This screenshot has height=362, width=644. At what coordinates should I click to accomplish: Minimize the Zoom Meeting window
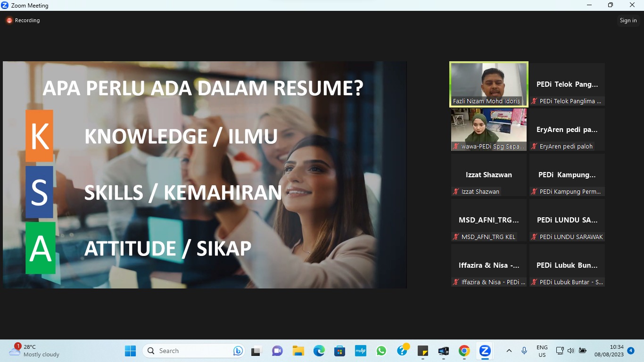pyautogui.click(x=589, y=5)
